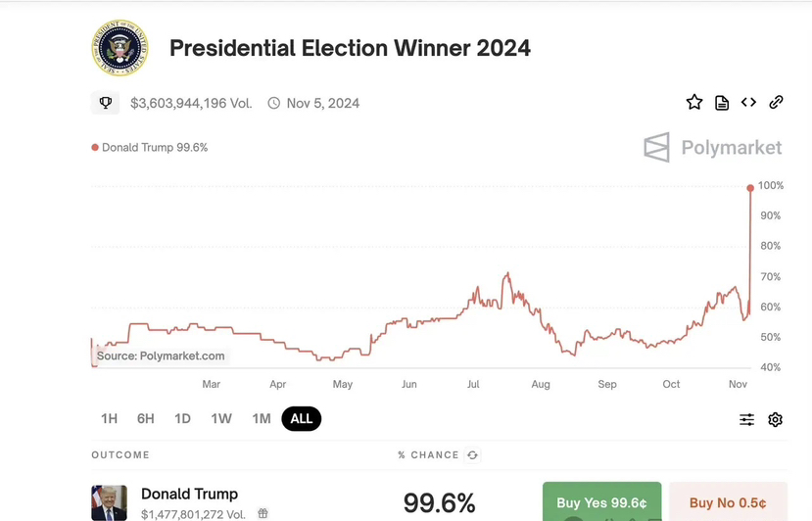812x521 pixels.
Task: Click the embed code icon
Action: point(748,102)
